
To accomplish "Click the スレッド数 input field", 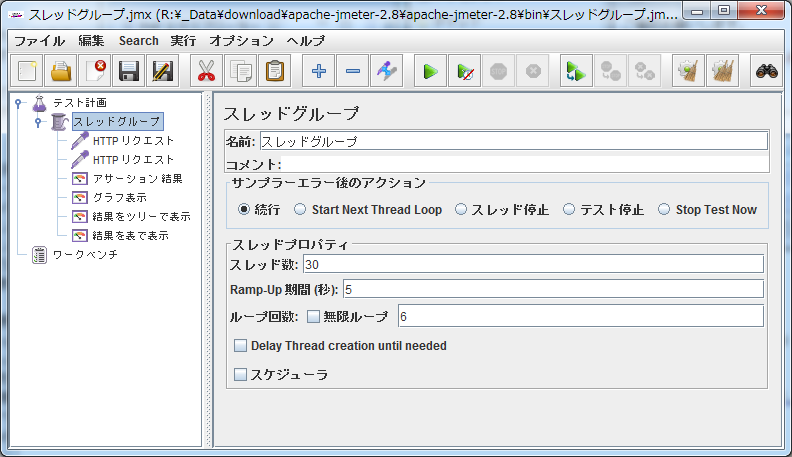I will tap(533, 264).
